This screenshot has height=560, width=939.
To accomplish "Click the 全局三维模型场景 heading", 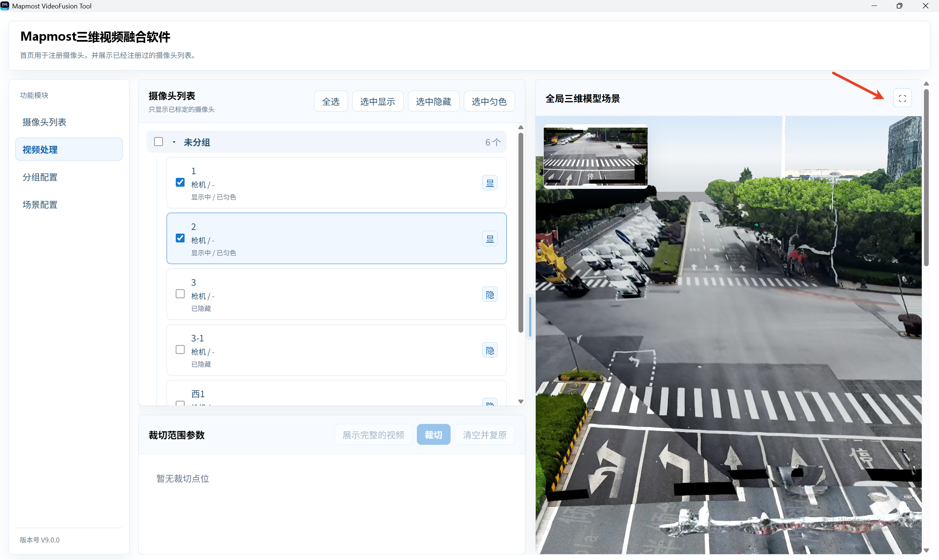I will click(583, 99).
